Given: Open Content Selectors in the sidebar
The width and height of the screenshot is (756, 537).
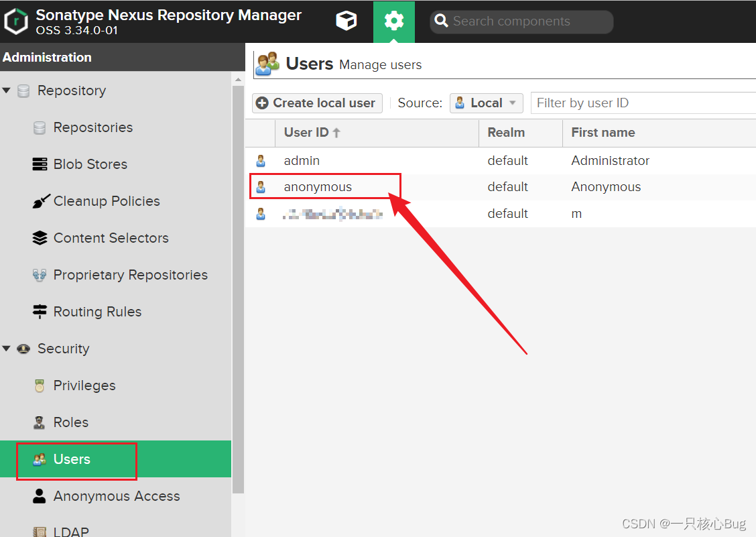Looking at the screenshot, I should pos(111,238).
